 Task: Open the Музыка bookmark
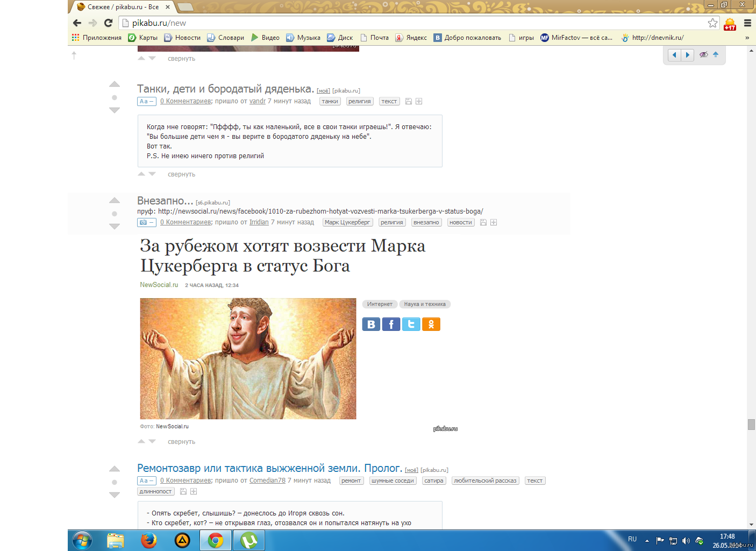tap(303, 38)
